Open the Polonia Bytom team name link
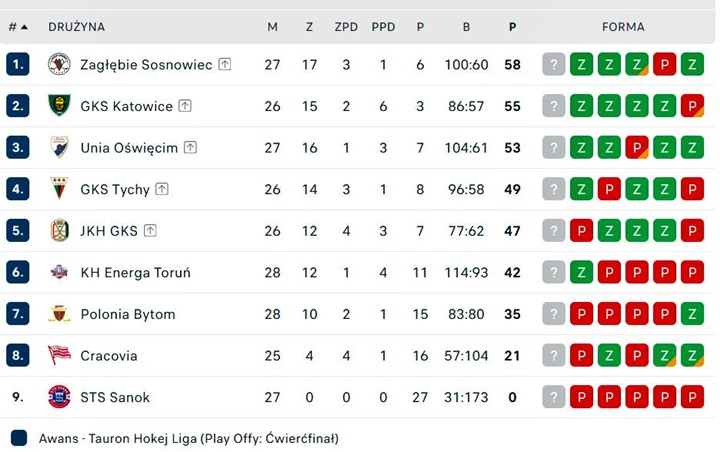This screenshot has width=720, height=452. (128, 314)
